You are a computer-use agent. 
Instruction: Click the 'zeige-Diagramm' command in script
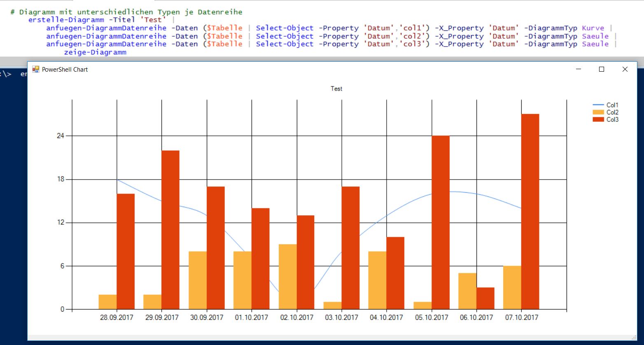point(95,52)
